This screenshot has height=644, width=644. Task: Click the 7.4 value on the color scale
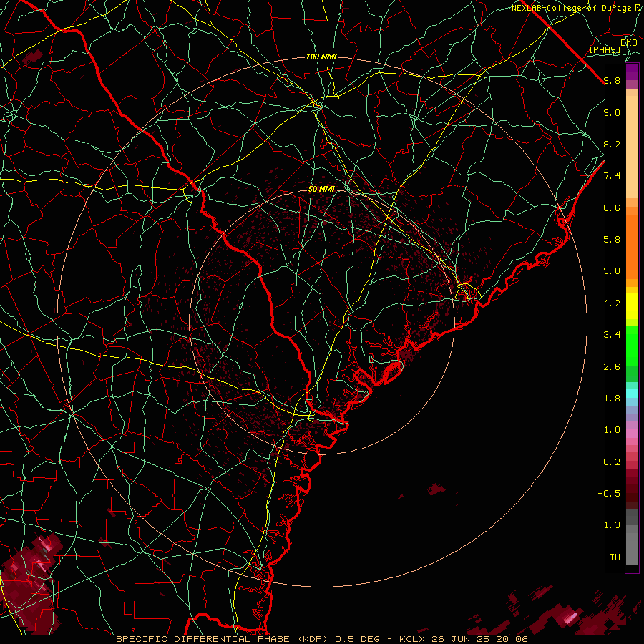tap(612, 176)
